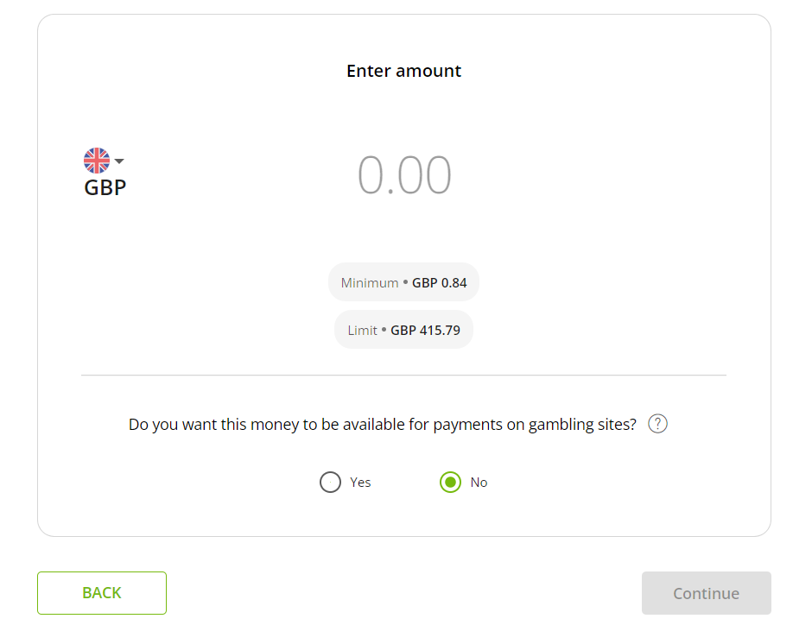
Task: Click the Enter amount heading
Action: click(x=404, y=71)
